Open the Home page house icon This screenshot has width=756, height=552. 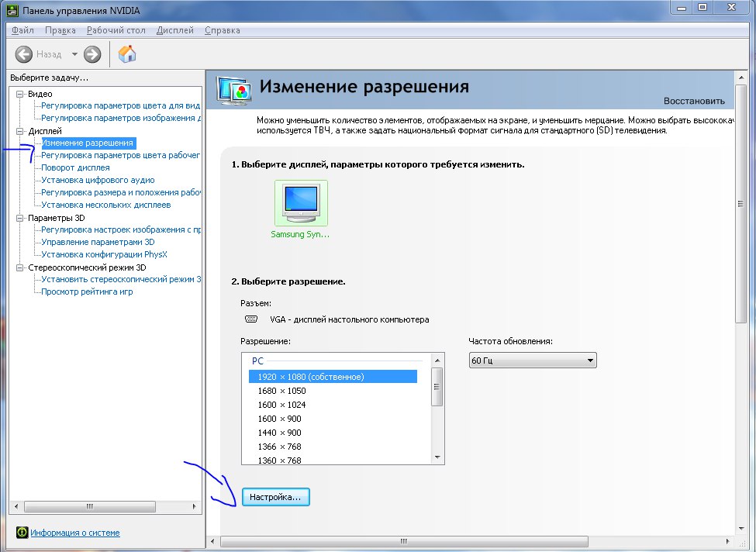pos(127,53)
